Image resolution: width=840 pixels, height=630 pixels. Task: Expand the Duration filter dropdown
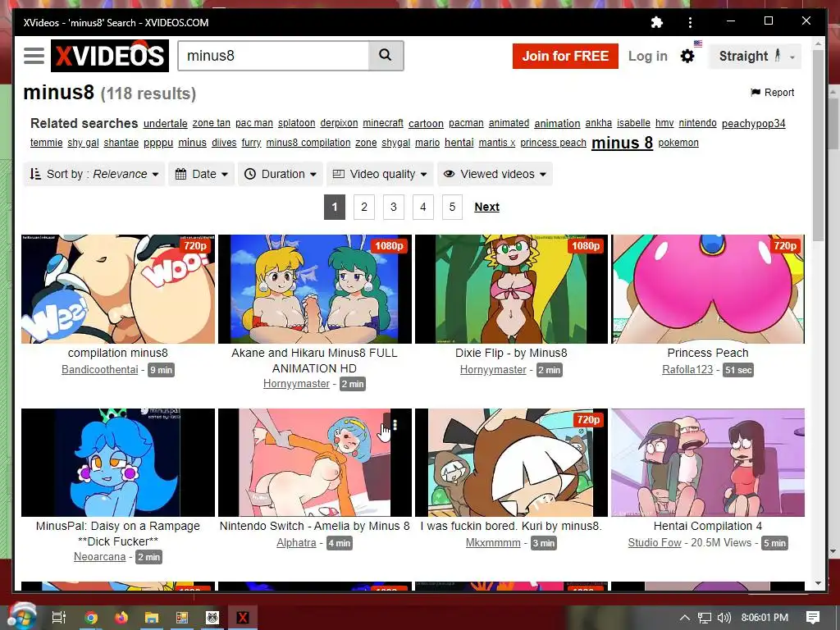coord(281,174)
